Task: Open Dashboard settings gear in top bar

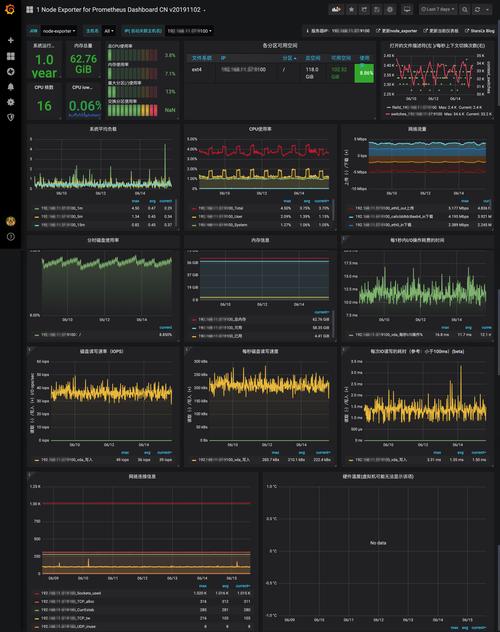Action: (390, 9)
